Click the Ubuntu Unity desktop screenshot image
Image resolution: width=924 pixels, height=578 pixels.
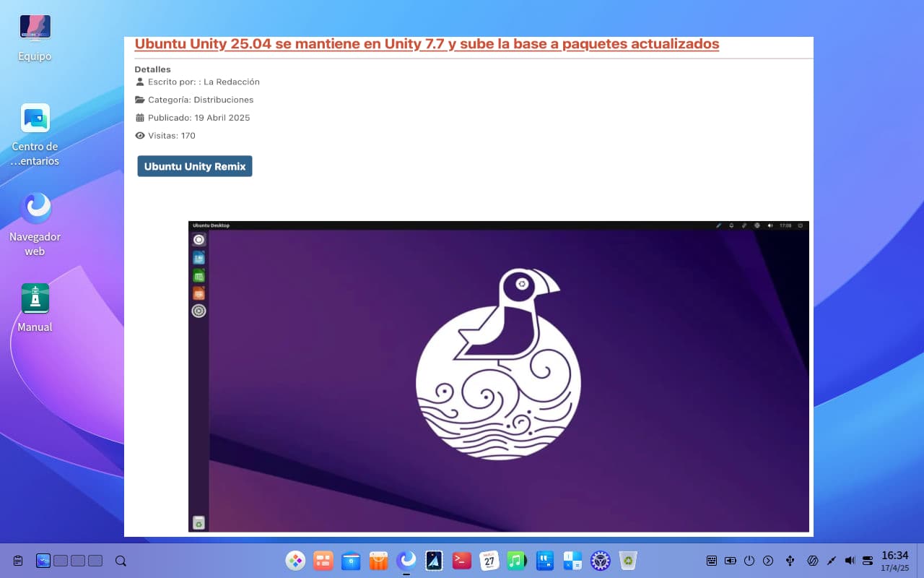tap(499, 376)
